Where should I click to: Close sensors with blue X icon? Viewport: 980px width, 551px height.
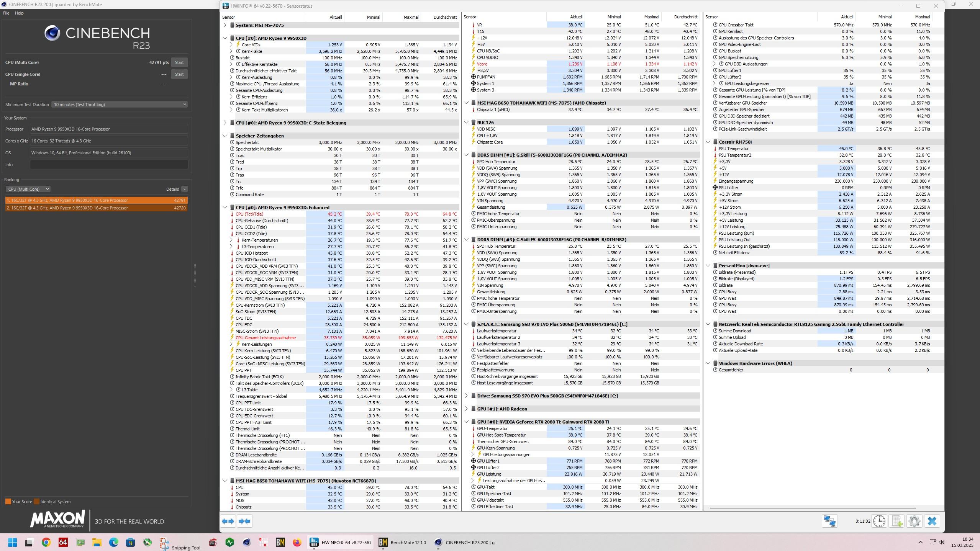[932, 521]
